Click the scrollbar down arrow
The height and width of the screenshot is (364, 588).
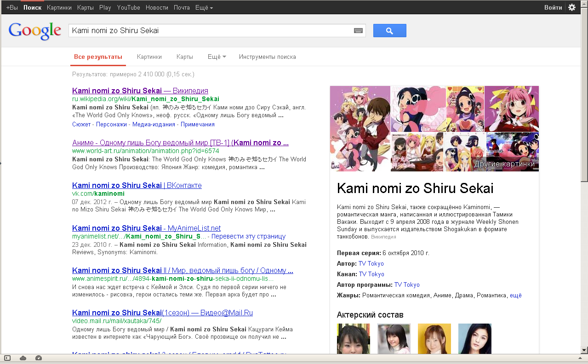[584, 350]
